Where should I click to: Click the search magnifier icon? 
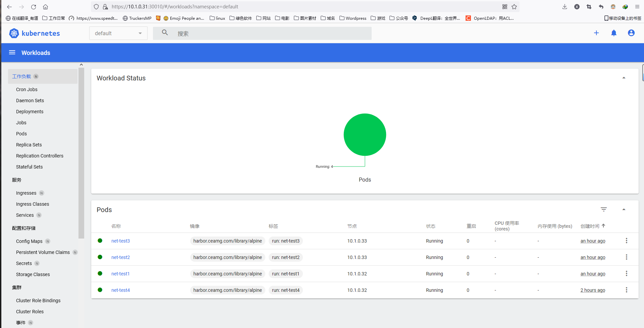coord(165,32)
